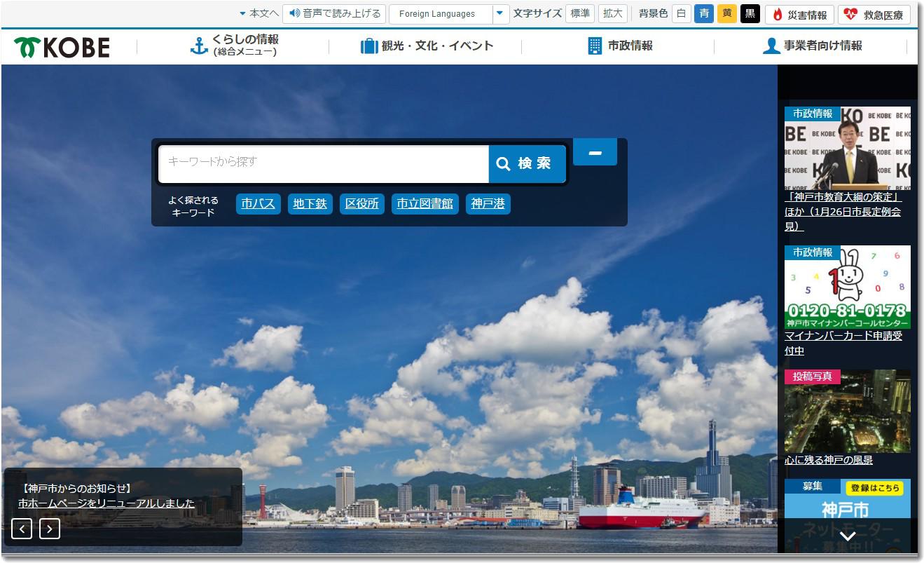Click the 検索 search button
The image size is (924, 563).
[x=527, y=164]
